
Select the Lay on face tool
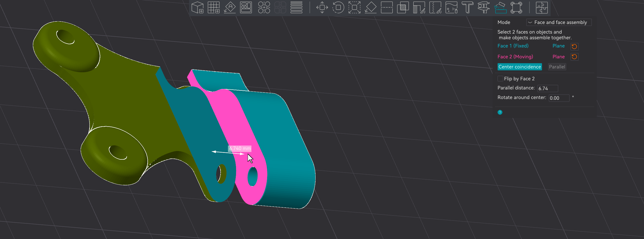pos(371,7)
